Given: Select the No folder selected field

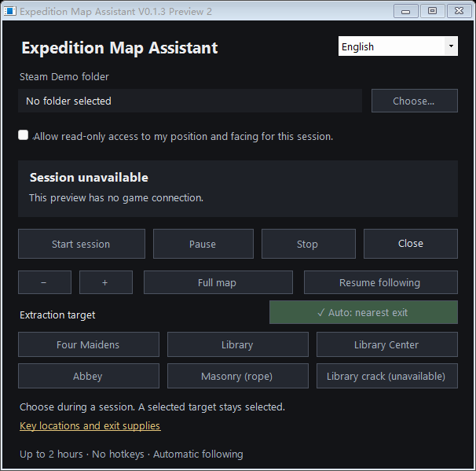Looking at the screenshot, I should pyautogui.click(x=190, y=101).
